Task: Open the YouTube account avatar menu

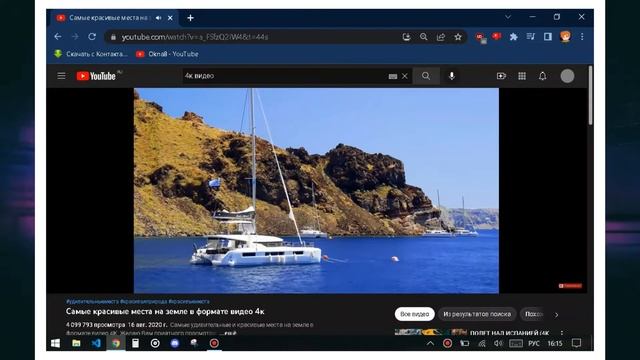Action: (x=567, y=76)
